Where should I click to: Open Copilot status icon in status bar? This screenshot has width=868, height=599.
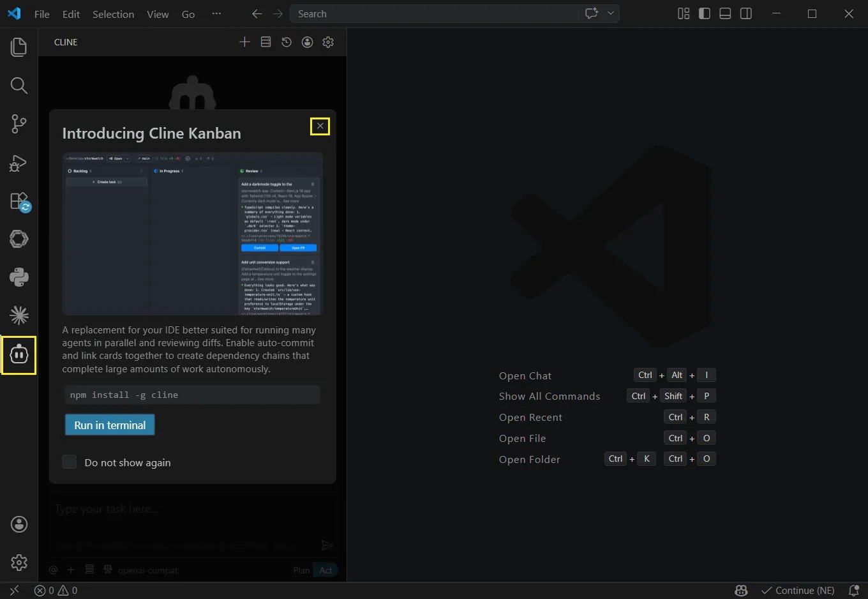[x=741, y=591]
